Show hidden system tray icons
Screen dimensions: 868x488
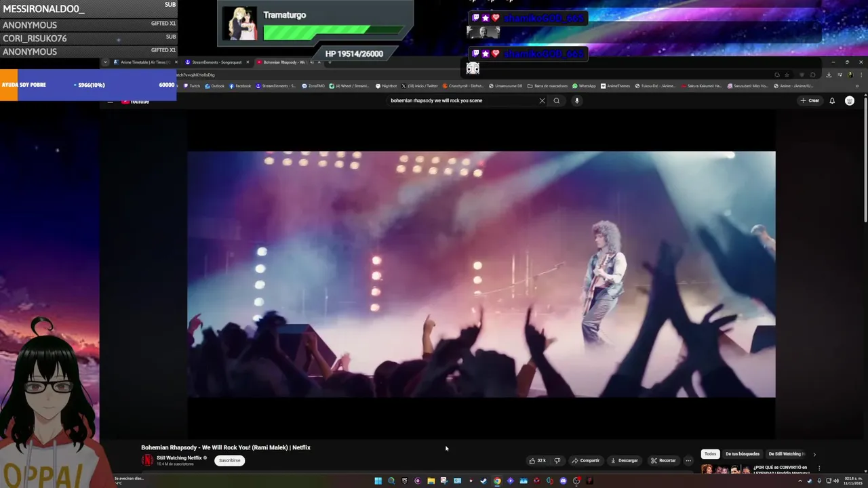800,481
